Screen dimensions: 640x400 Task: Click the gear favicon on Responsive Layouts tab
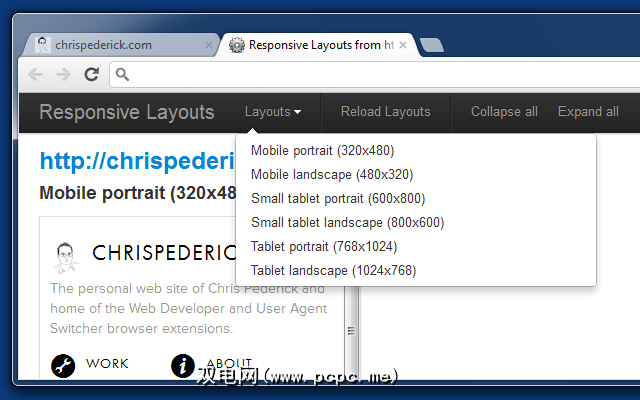(x=237, y=45)
